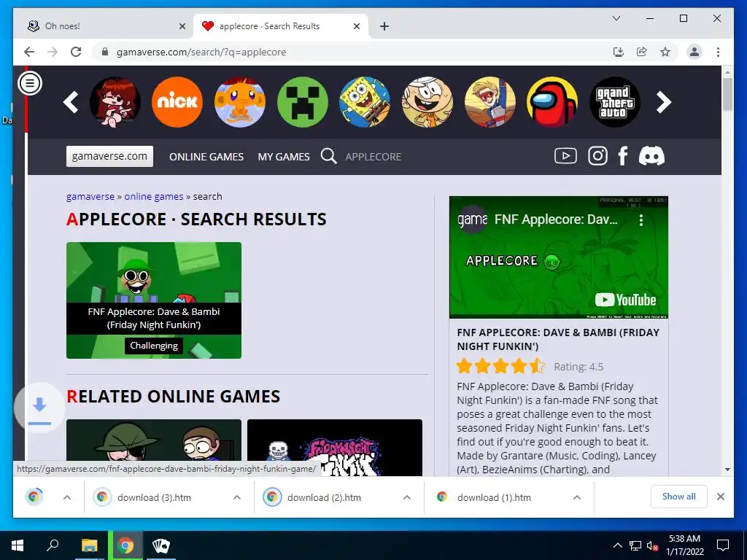Viewport: 747px width, 560px height.
Task: Click the blue download arrow floating button
Action: 39,408
